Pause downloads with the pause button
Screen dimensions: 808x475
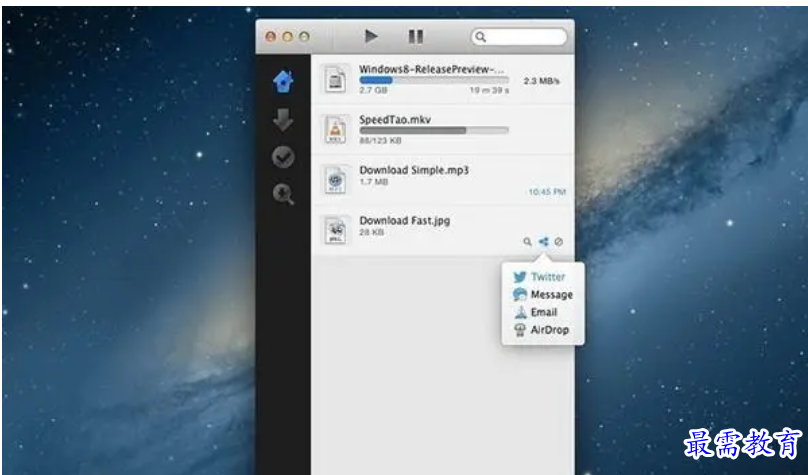[x=416, y=36]
